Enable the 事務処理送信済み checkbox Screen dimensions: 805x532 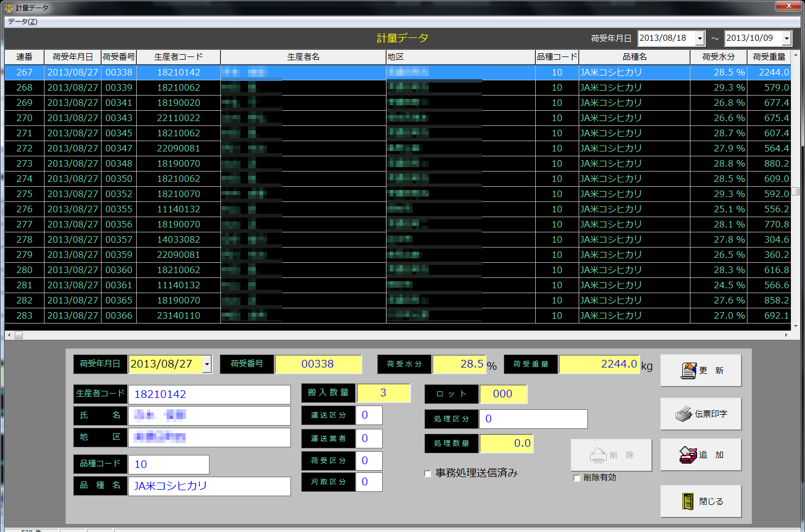pos(428,473)
